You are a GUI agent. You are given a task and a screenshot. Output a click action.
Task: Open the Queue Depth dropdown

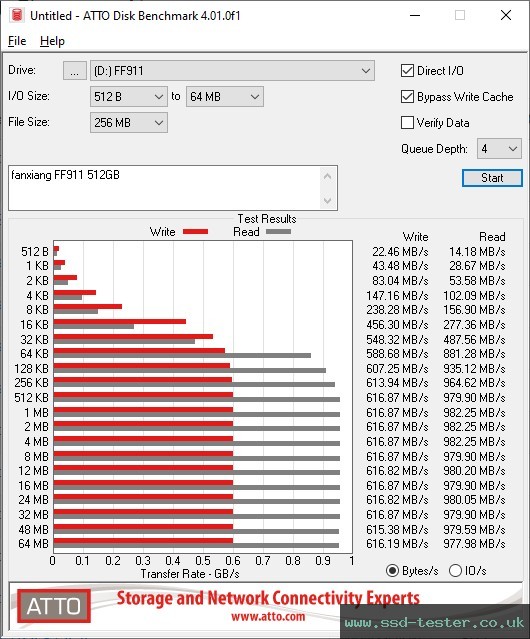coord(499,149)
